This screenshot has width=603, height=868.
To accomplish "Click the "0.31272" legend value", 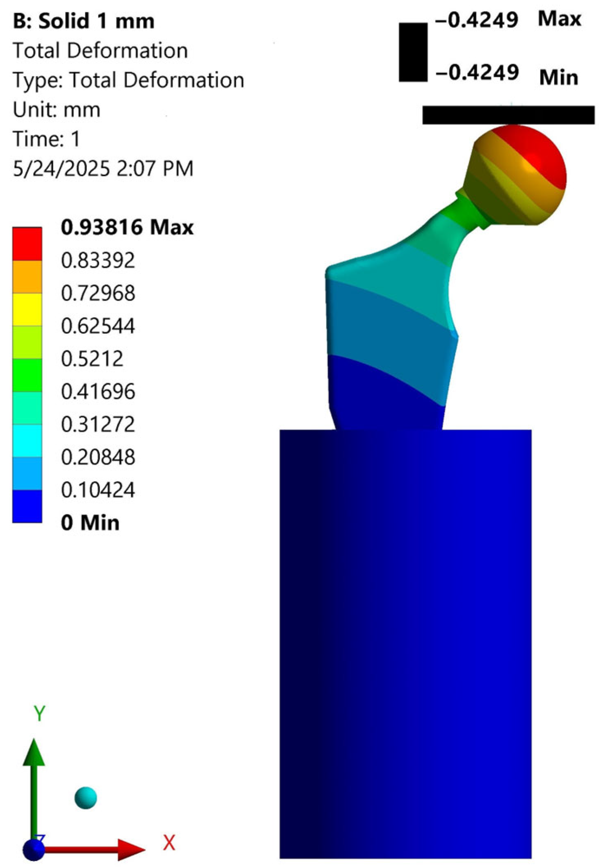I will pyautogui.click(x=98, y=424).
